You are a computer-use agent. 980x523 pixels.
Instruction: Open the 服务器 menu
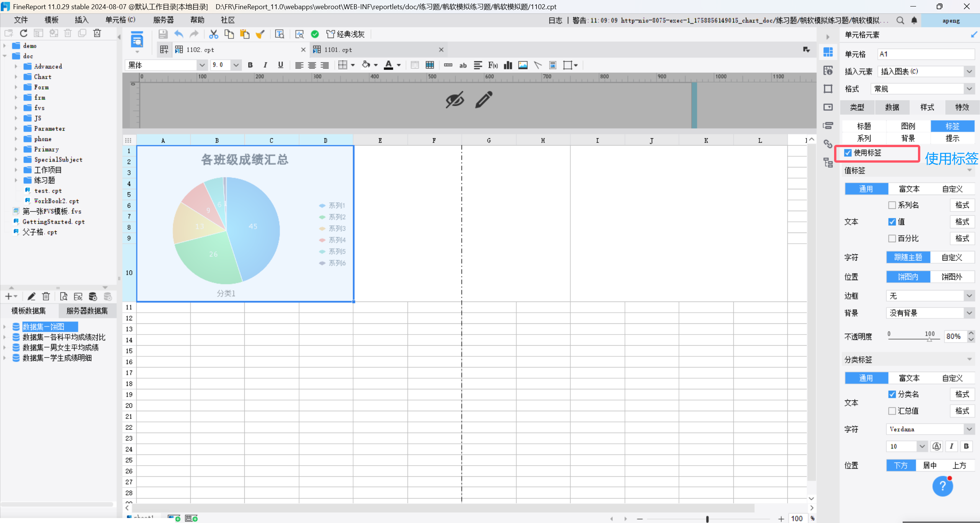(163, 20)
